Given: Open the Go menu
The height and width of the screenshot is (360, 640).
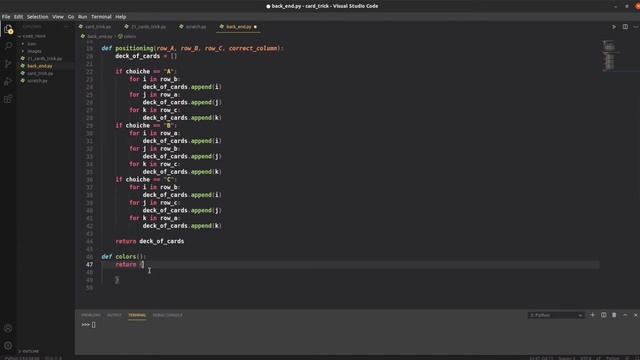Looking at the screenshot, I should point(71,17).
